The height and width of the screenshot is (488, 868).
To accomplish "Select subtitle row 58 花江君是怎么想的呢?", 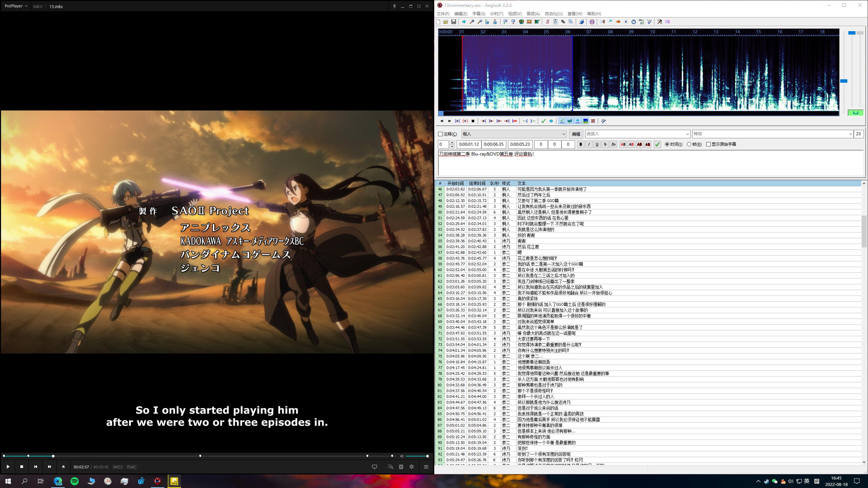I will tap(648, 258).
